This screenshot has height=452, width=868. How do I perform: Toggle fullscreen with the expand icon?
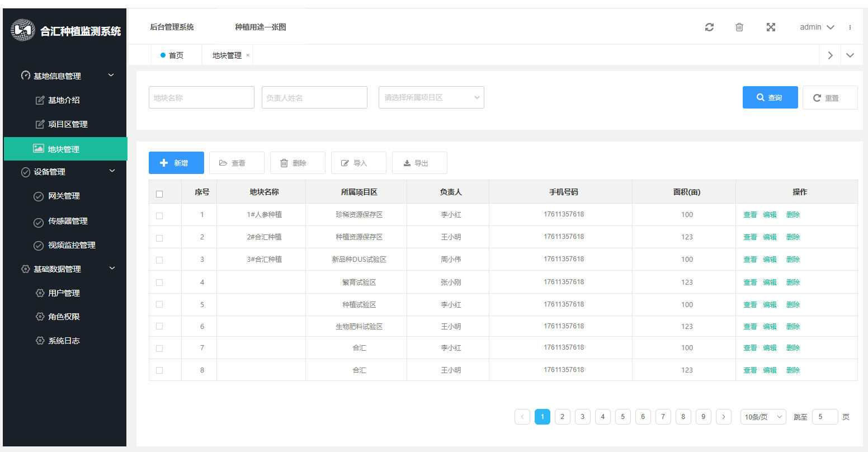tap(771, 27)
